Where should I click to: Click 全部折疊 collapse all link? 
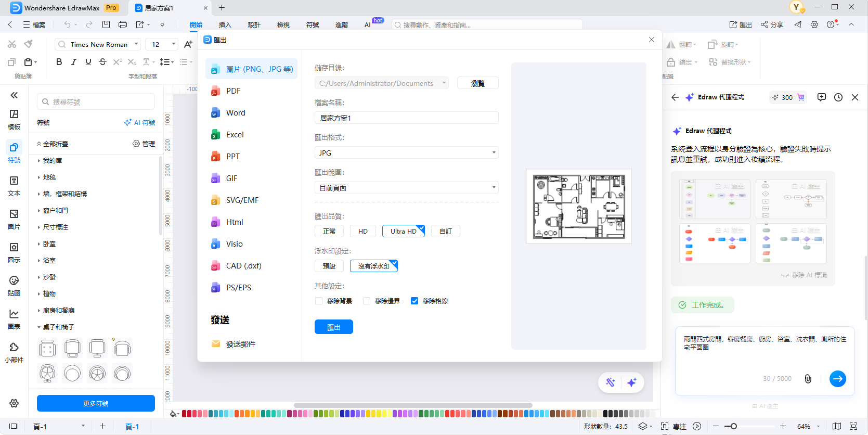[x=53, y=144]
